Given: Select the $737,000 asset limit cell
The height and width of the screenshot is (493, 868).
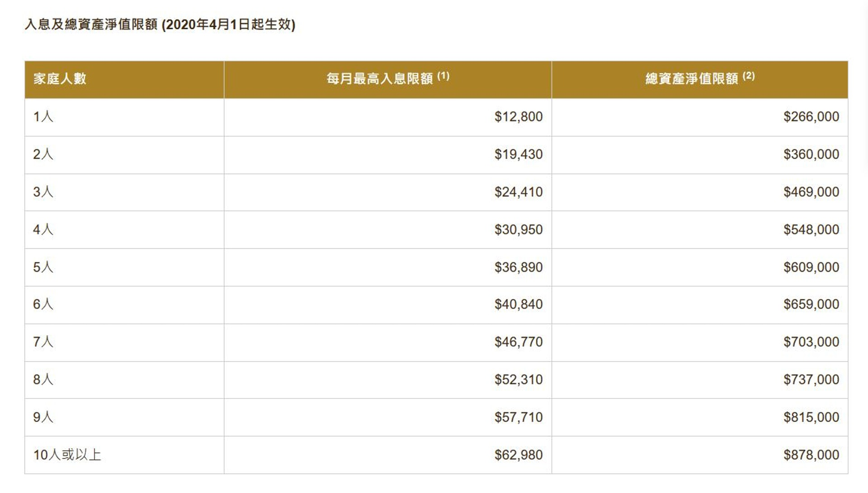Looking at the screenshot, I should (811, 379).
